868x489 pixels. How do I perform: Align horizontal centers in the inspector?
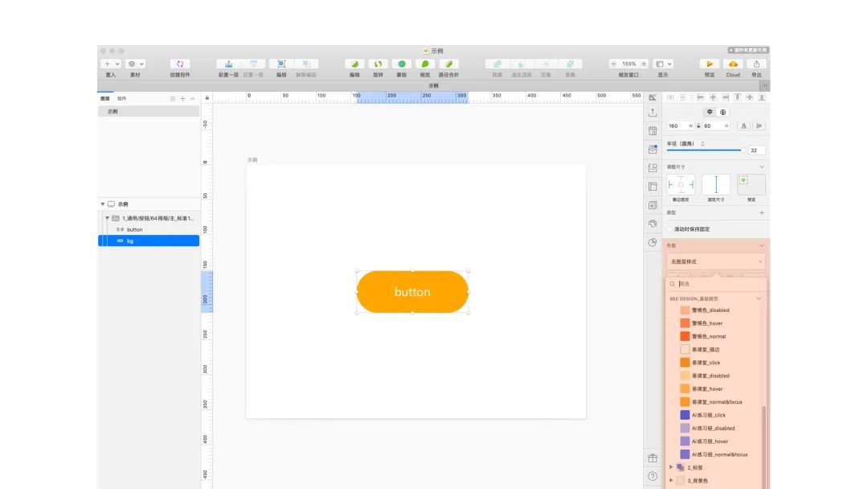click(x=713, y=97)
